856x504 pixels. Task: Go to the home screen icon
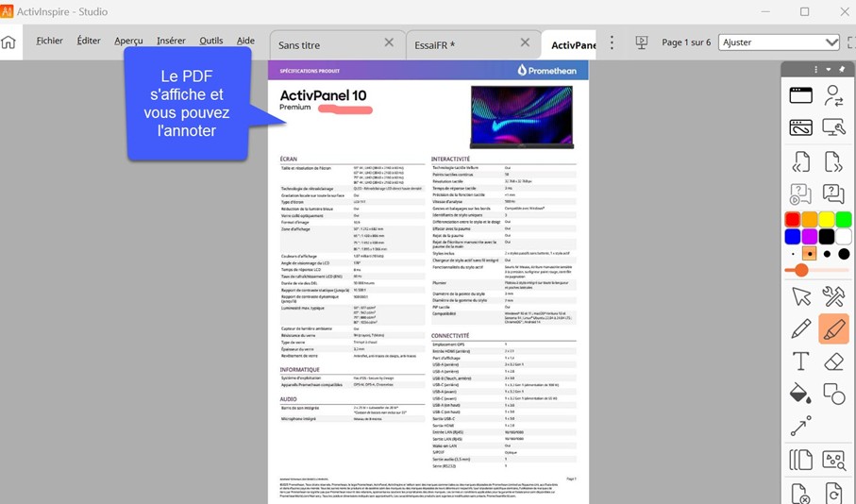pyautogui.click(x=8, y=42)
